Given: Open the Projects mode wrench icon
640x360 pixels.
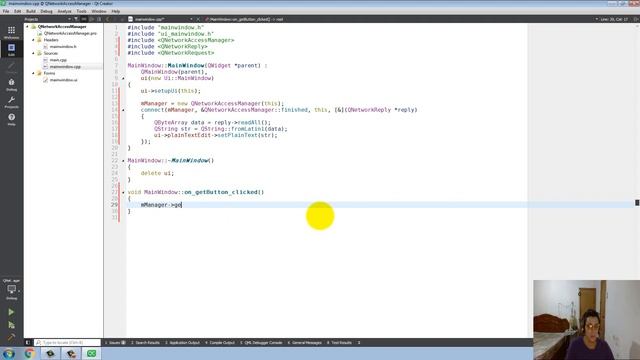Looking at the screenshot, I should [11, 102].
